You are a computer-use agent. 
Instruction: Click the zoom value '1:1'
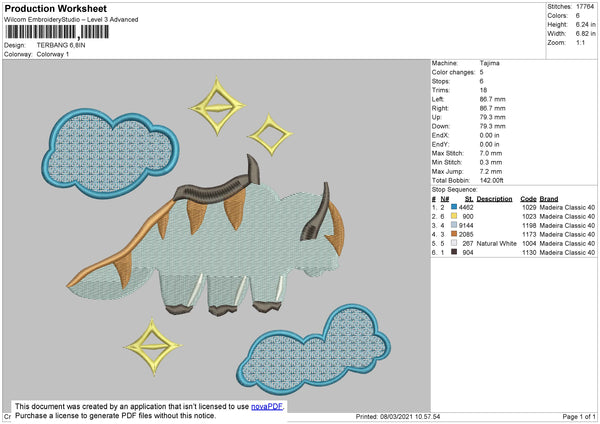coord(580,43)
